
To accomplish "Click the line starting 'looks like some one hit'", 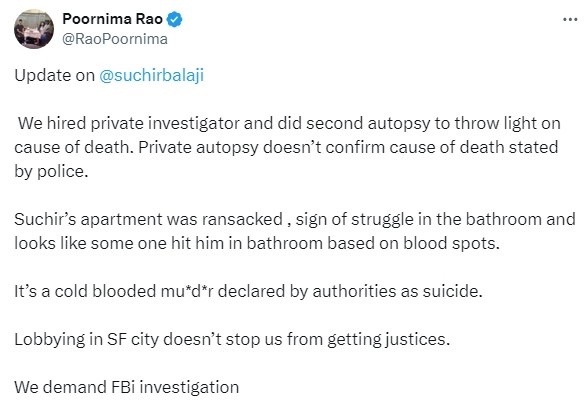I will [257, 243].
